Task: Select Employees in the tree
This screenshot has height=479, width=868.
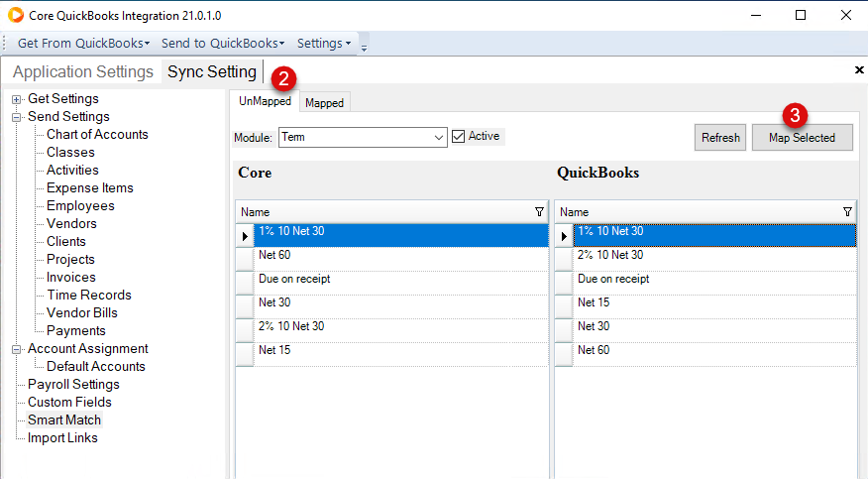Action: (80, 206)
